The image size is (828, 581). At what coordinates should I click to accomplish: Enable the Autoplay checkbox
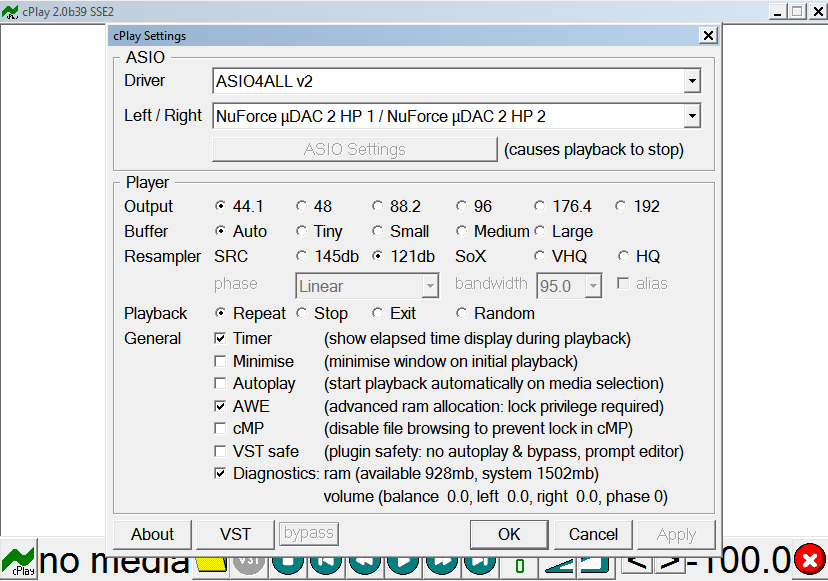pyautogui.click(x=220, y=383)
